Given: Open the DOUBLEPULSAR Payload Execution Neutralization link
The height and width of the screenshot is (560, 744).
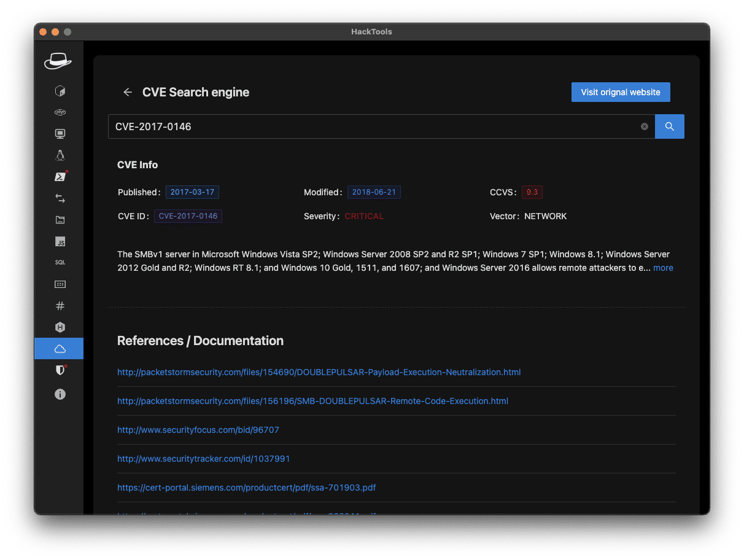Looking at the screenshot, I should pos(319,372).
